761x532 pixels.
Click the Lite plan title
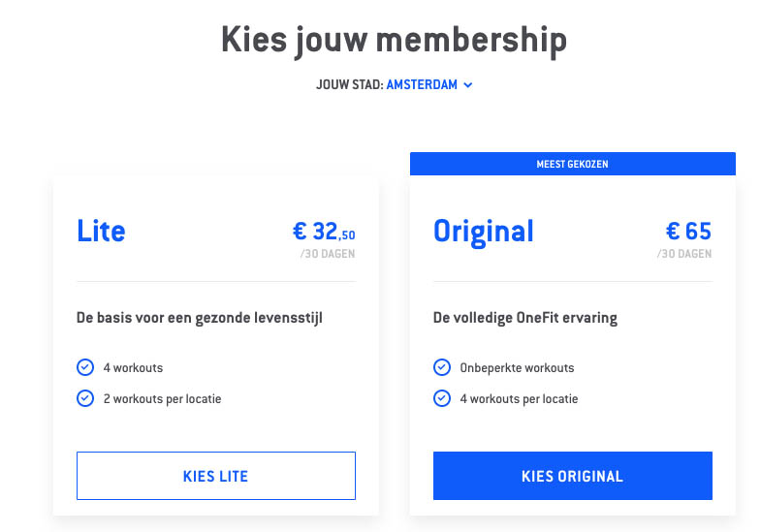point(101,231)
